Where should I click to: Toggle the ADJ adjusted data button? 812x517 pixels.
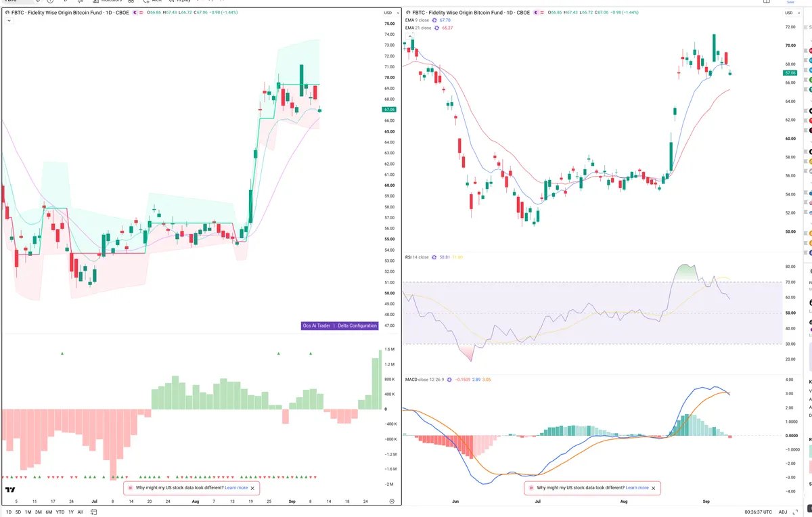point(783,512)
